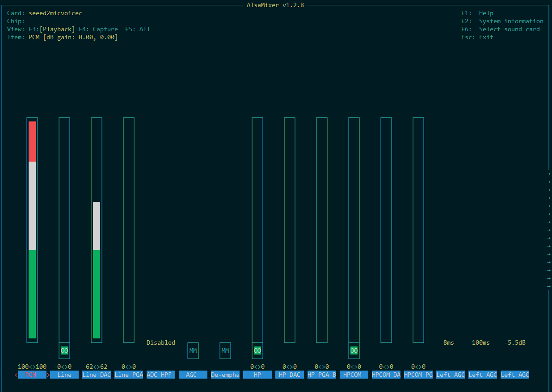
Task: Change the -5.5dB enumerated value
Action: (x=515, y=342)
